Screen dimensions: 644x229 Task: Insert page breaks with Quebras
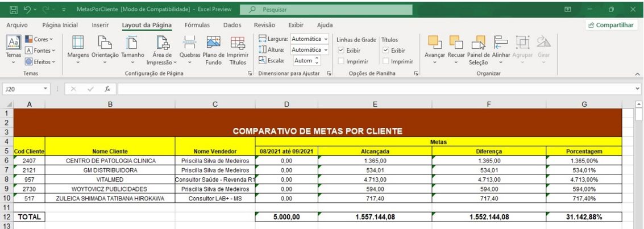click(190, 49)
